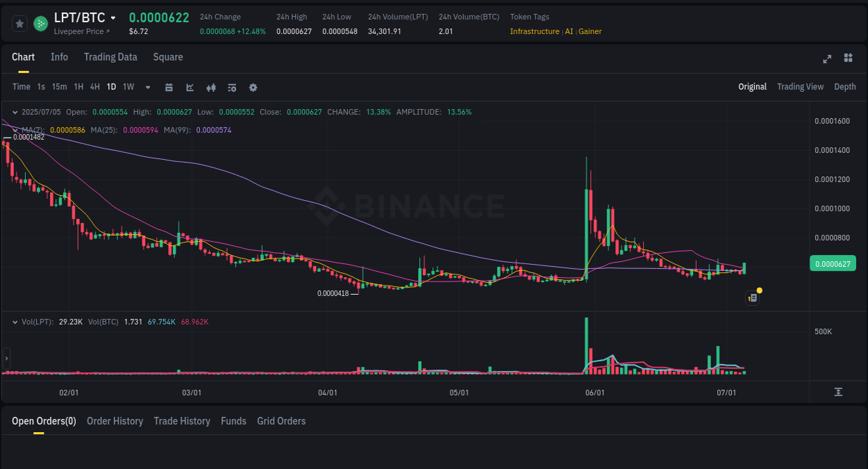Open the LPT/BTC trading pair dropdown
Image resolution: width=868 pixels, height=469 pixels.
tap(79, 17)
